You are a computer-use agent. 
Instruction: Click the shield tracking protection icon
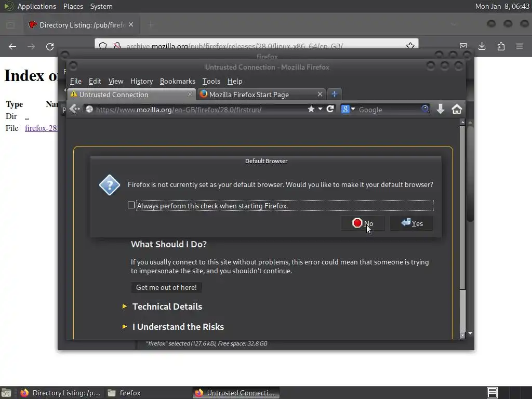tap(103, 46)
